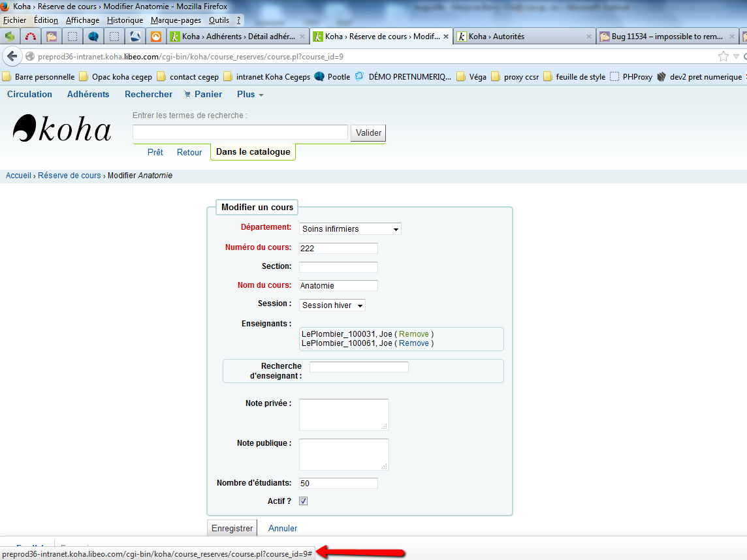
Task: Click the Recherche d'enseignant input field
Action: (x=358, y=367)
